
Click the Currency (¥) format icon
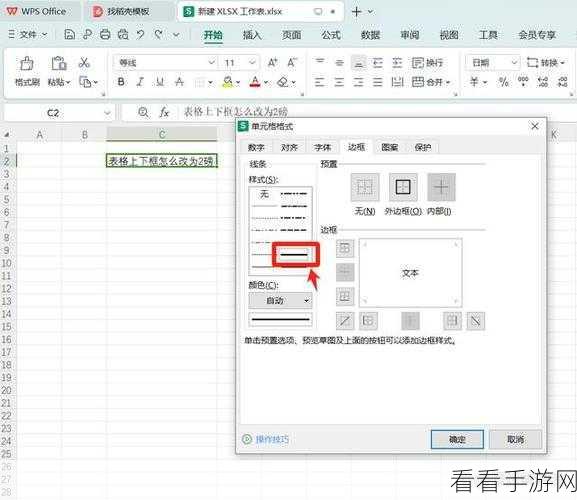(474, 82)
